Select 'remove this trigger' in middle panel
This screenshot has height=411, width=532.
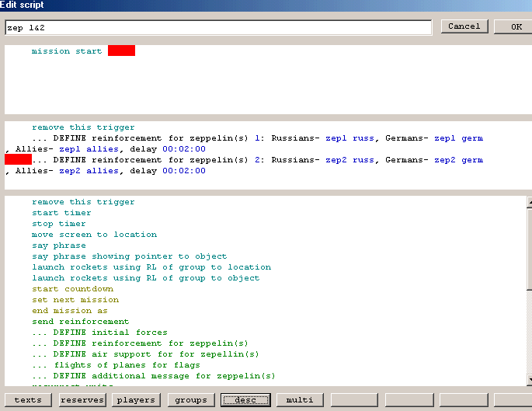[x=83, y=127]
